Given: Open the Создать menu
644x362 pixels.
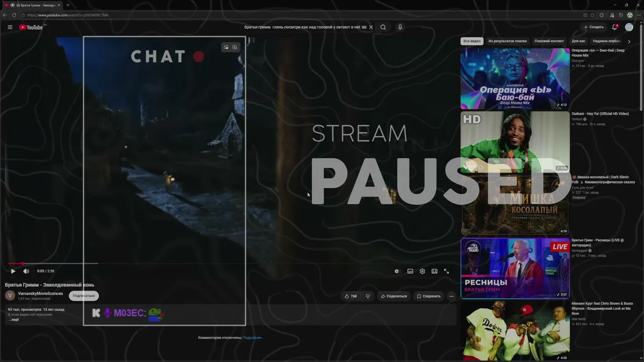Looking at the screenshot, I should click(594, 27).
